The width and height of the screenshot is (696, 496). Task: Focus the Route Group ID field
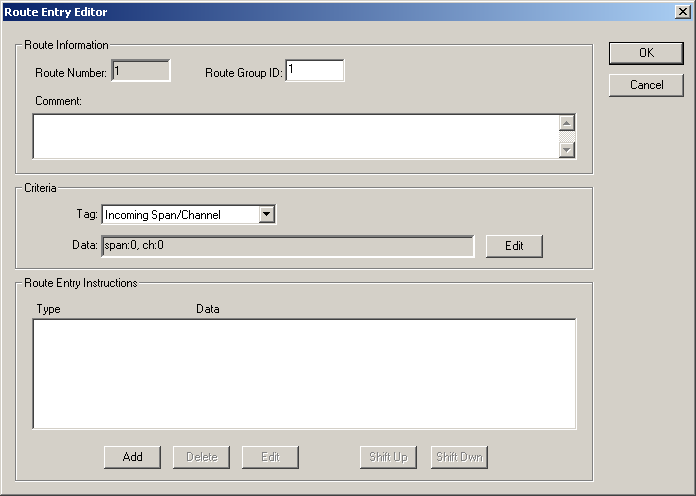coord(314,71)
